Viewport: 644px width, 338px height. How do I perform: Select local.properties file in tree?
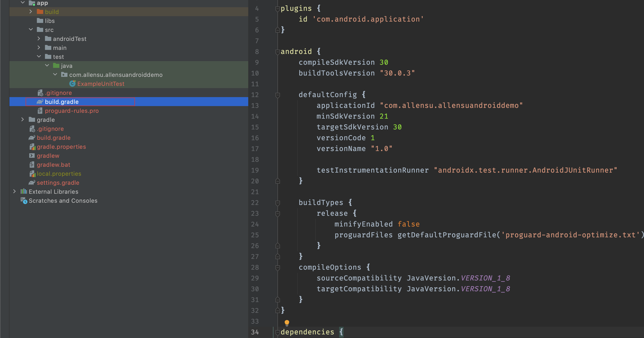pyautogui.click(x=59, y=174)
